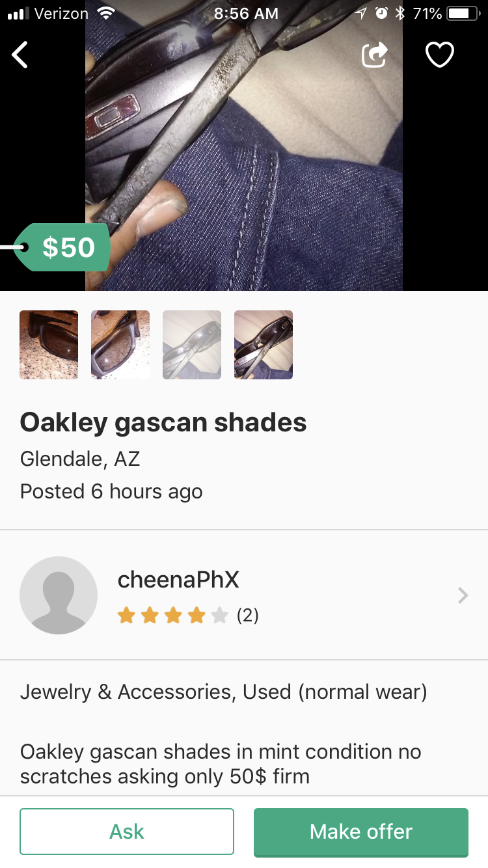Select first sunglasses thumbnail

(x=49, y=345)
